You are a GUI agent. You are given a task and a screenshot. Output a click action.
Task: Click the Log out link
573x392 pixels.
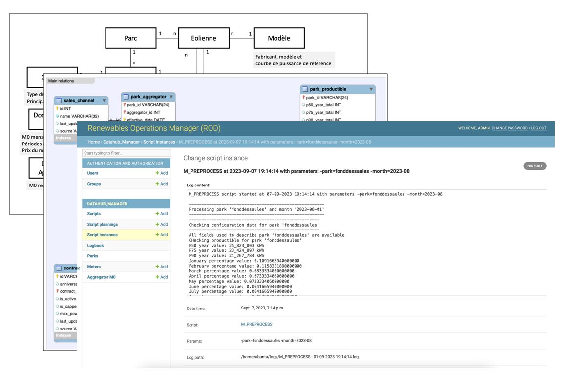point(539,128)
